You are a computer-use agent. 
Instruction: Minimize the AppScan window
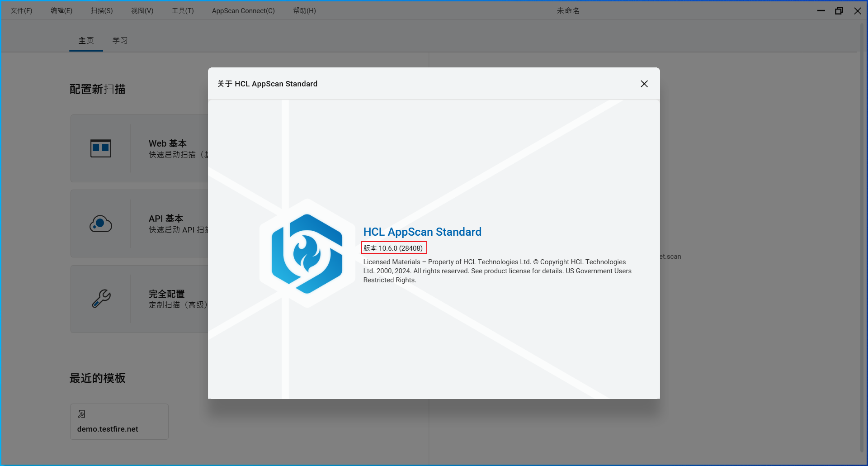click(x=821, y=10)
